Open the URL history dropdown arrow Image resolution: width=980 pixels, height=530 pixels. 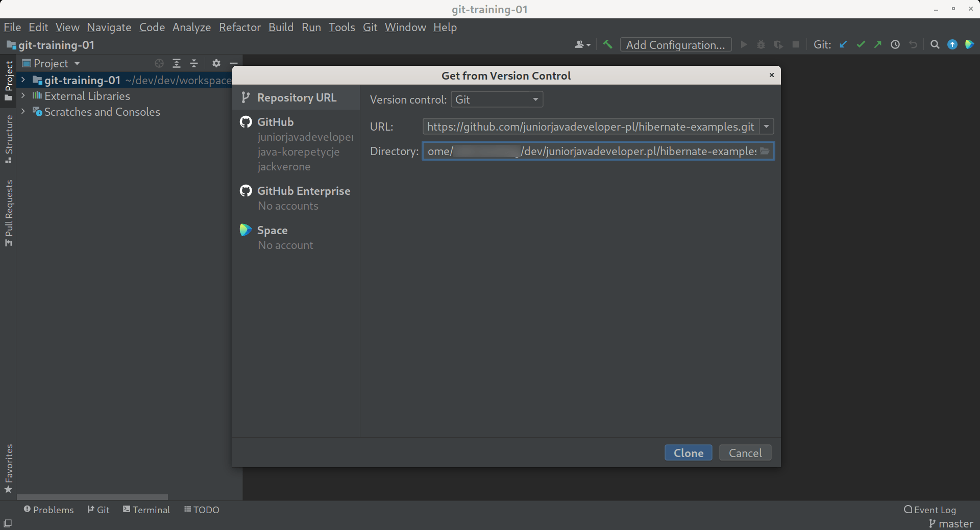(767, 127)
